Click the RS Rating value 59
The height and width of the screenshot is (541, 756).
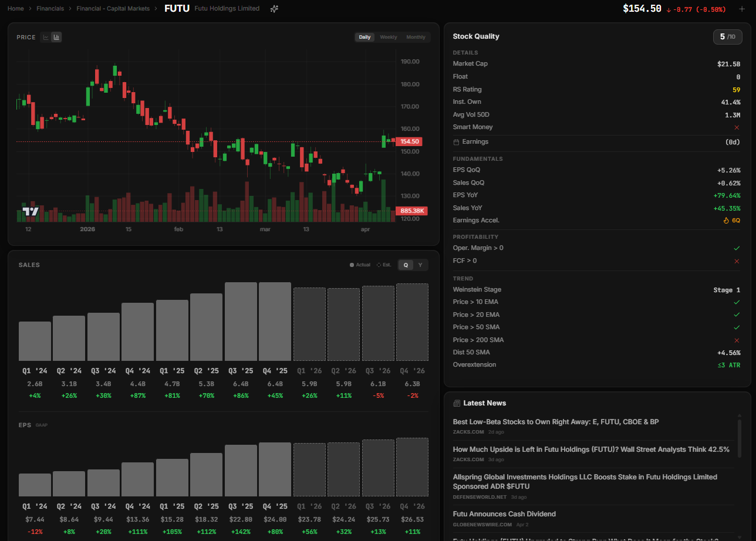[736, 90]
